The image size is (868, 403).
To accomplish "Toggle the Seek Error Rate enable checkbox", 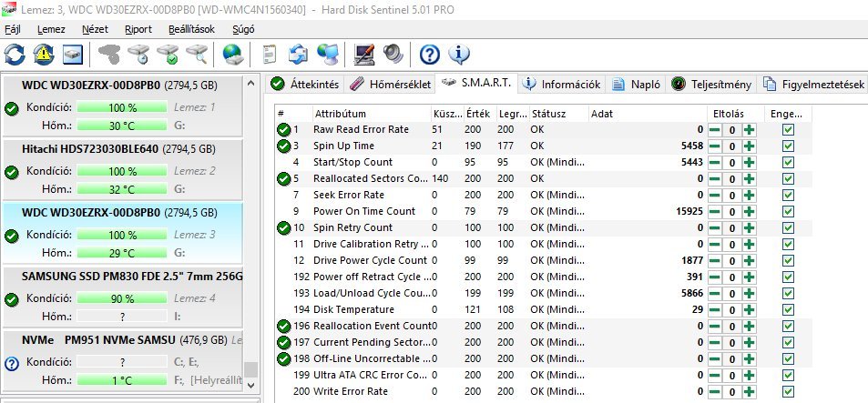I will [788, 196].
